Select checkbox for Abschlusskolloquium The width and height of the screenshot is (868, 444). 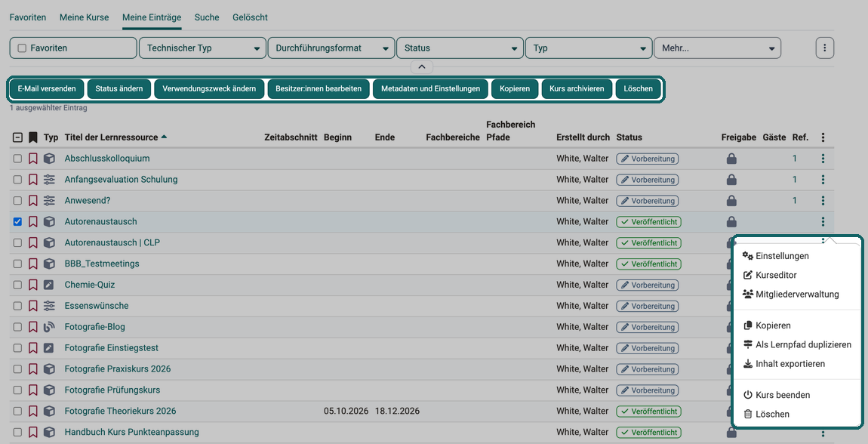coord(17,159)
